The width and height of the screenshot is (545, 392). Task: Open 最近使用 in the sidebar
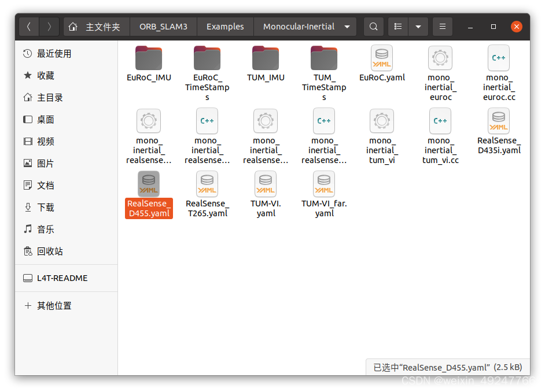pyautogui.click(x=67, y=54)
